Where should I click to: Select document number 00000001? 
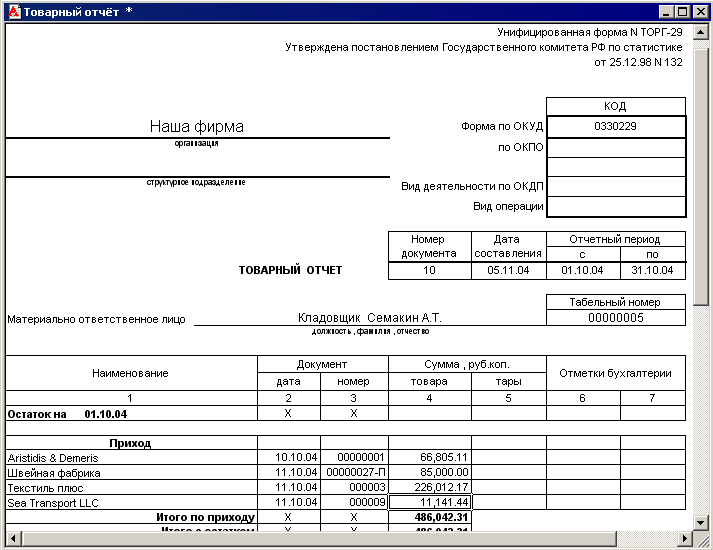(354, 457)
